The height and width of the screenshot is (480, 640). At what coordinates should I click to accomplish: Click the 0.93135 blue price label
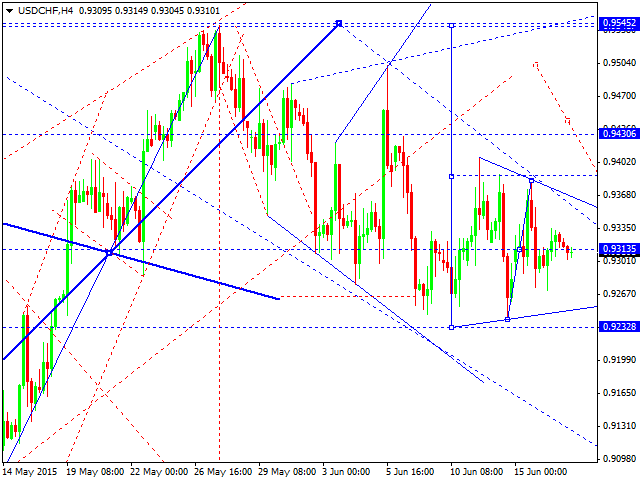coord(619,249)
